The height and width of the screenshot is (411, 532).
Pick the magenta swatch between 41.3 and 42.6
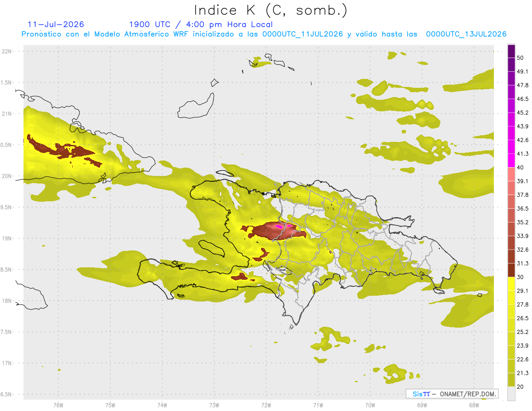(x=511, y=147)
